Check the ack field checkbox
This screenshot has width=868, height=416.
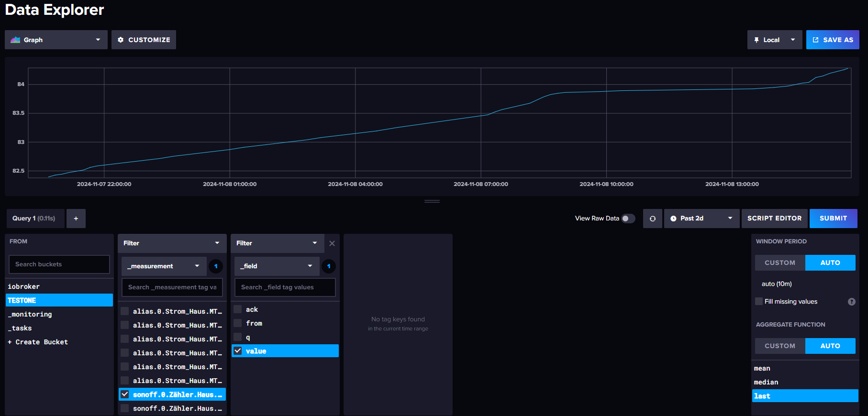(238, 309)
